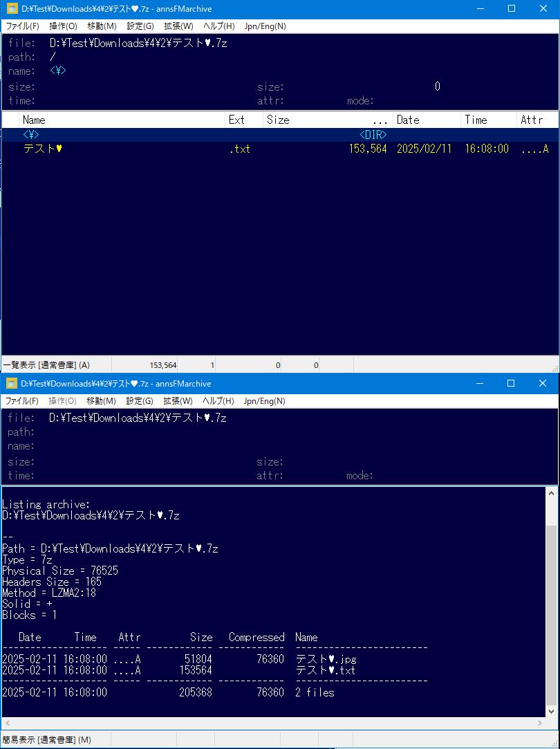The height and width of the screenshot is (749, 560).
Task: Click the scroll up arrow in the listing pane
Action: 551,493
